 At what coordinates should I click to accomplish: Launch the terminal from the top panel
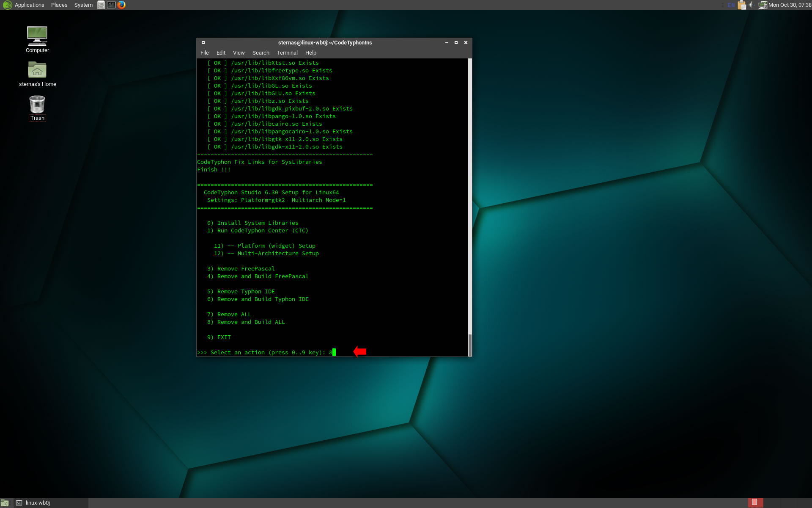click(111, 5)
